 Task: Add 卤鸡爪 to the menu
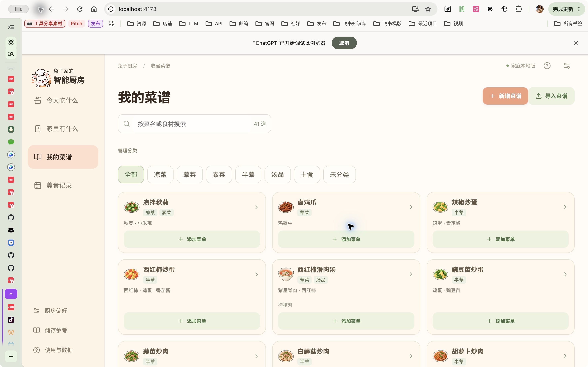point(346,239)
